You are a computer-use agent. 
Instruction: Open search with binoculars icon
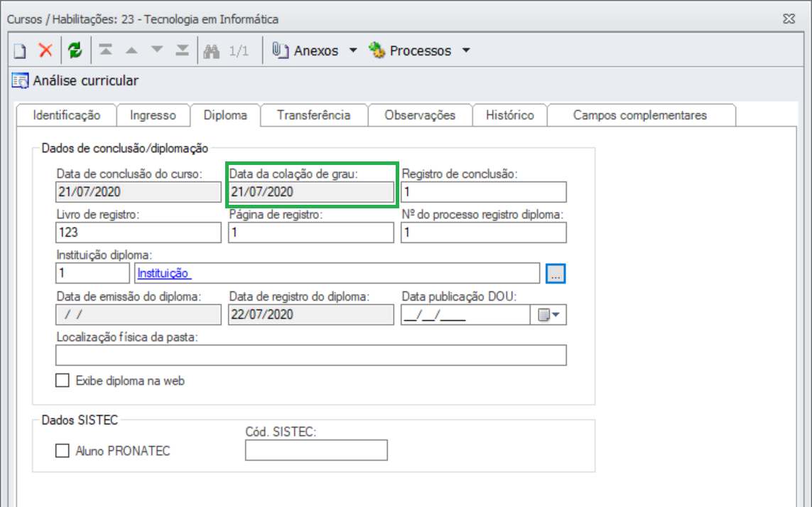[211, 50]
